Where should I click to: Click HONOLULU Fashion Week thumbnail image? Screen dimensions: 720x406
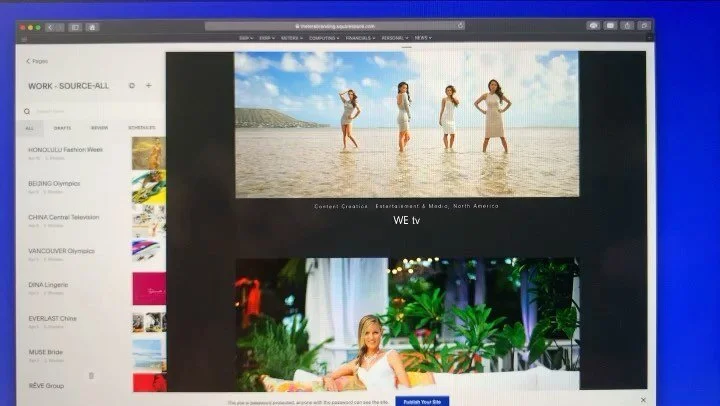click(x=149, y=153)
